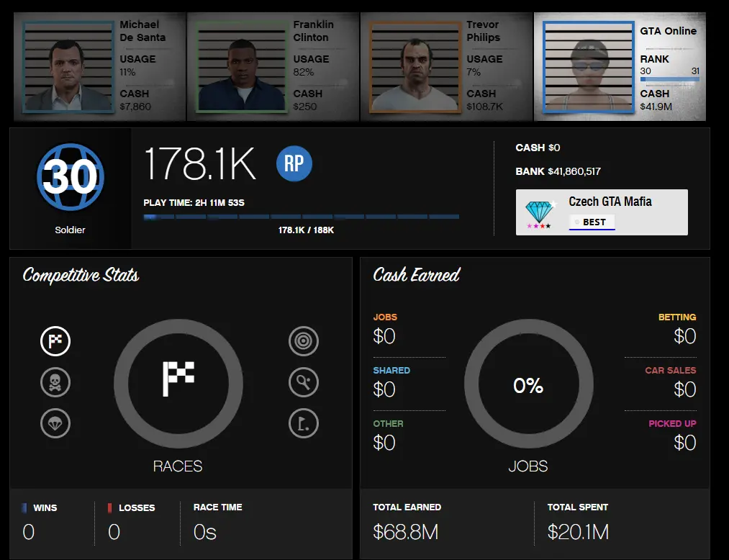
Task: Click the CASH $0 value in header
Action: click(538, 148)
